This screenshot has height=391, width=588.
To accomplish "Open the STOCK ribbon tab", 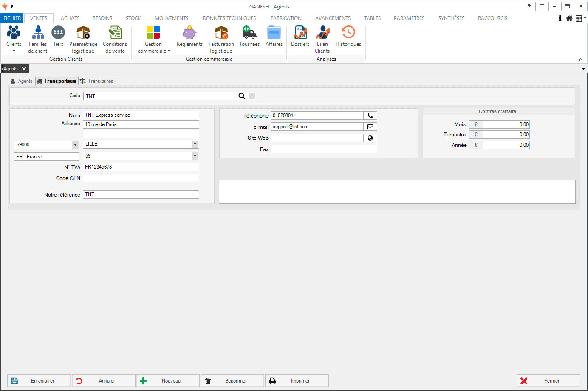I will 133,18.
